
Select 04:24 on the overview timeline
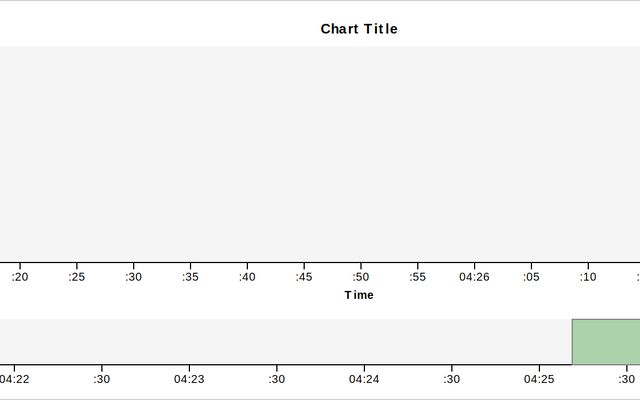click(x=364, y=379)
